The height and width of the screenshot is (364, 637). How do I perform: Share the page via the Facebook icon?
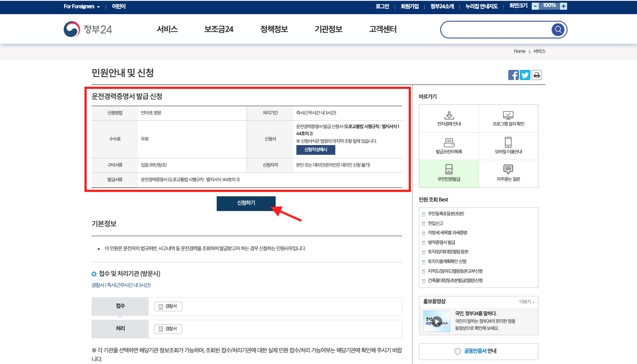513,75
